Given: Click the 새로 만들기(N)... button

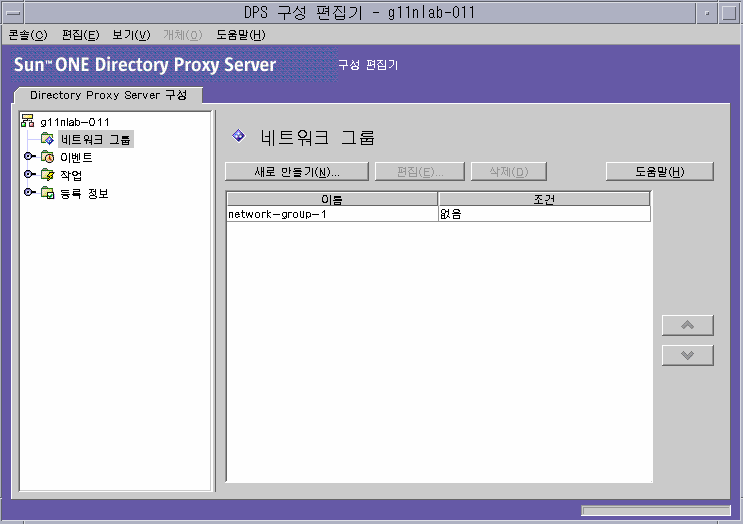Looking at the screenshot, I should pyautogui.click(x=297, y=172).
